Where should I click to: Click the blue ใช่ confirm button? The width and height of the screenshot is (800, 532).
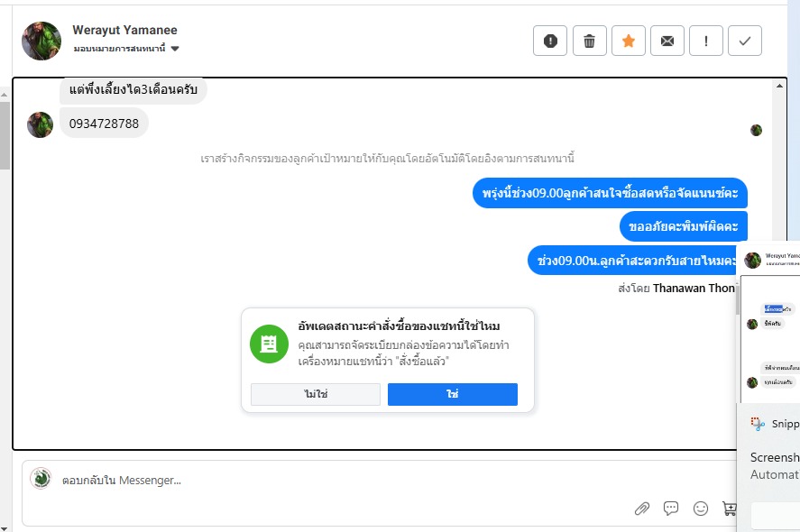452,395
